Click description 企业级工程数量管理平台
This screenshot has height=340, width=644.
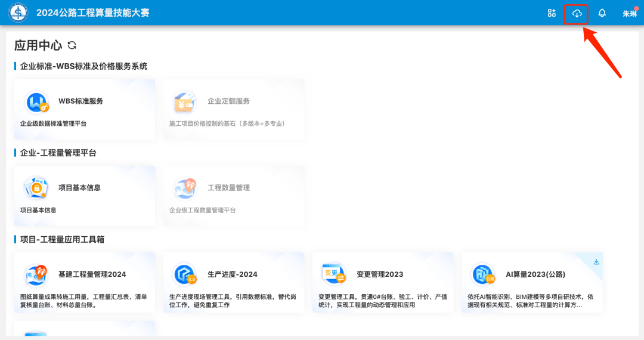click(x=203, y=210)
